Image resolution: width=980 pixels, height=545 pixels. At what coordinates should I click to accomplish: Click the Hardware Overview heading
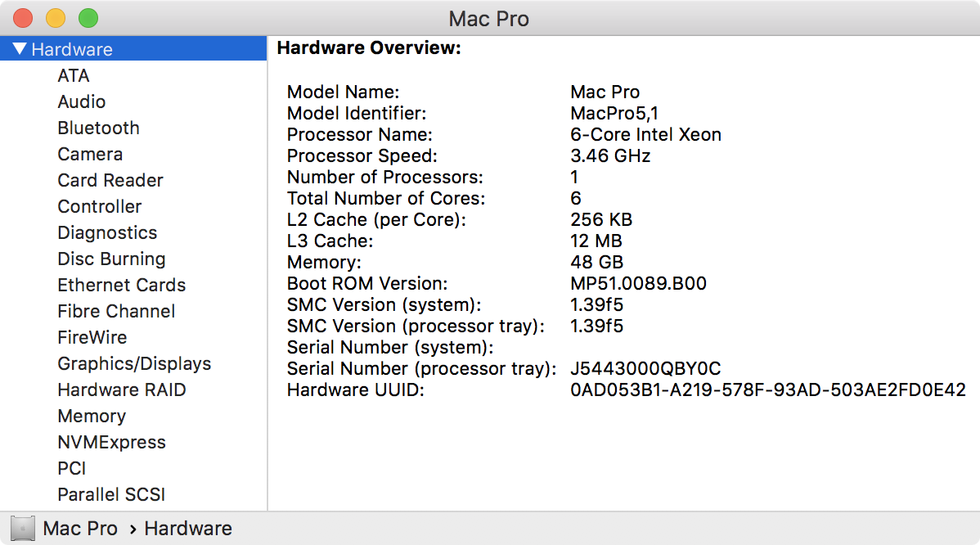pyautogui.click(x=369, y=48)
